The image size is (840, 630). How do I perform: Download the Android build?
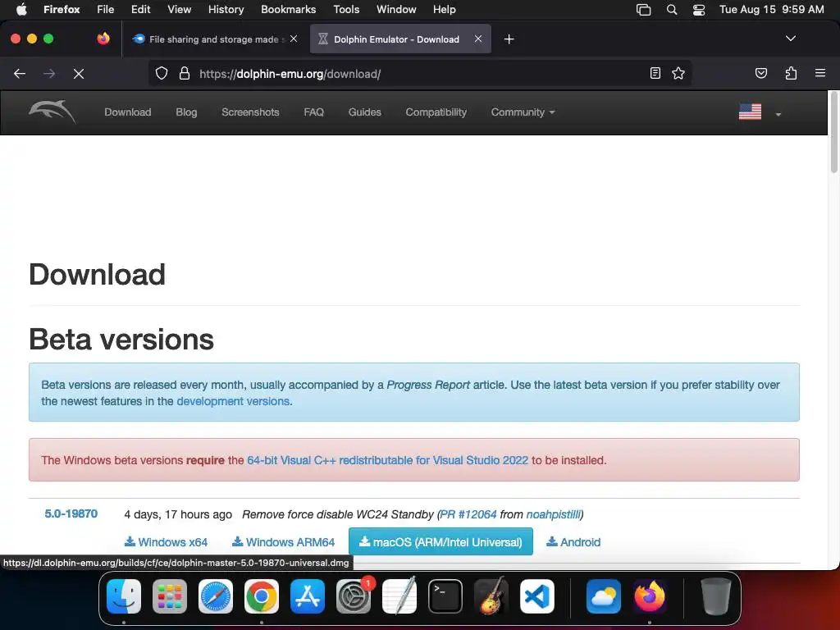[x=573, y=542]
